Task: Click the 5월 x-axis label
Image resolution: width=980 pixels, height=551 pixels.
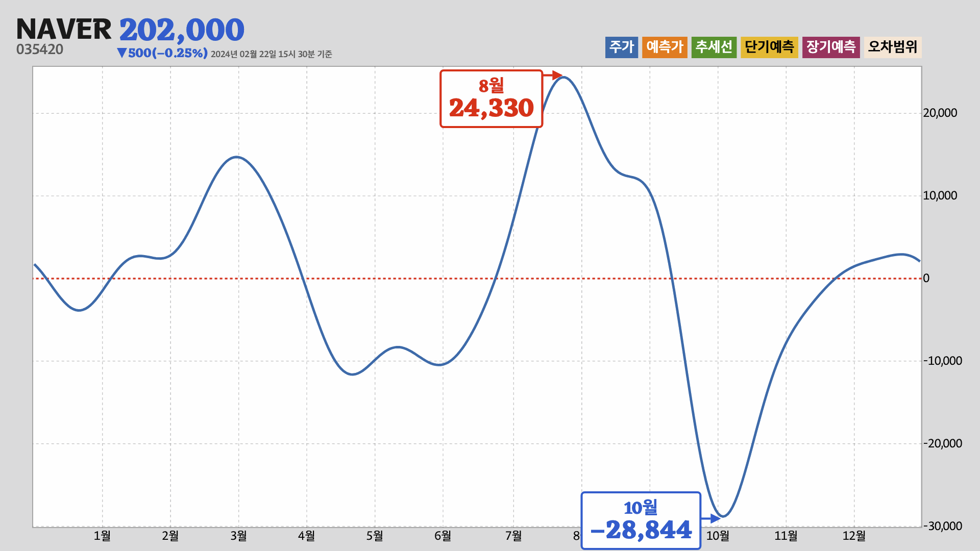Action: [375, 536]
